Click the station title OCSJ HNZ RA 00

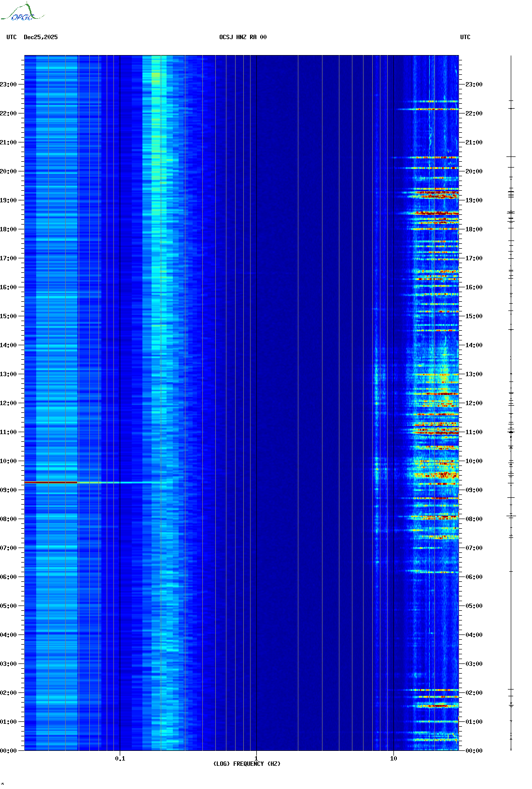(243, 37)
